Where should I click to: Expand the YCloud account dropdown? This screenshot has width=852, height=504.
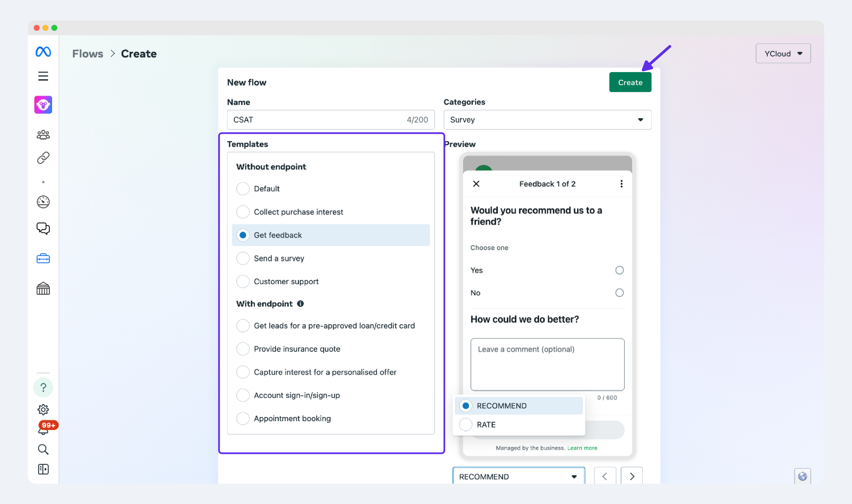(783, 54)
